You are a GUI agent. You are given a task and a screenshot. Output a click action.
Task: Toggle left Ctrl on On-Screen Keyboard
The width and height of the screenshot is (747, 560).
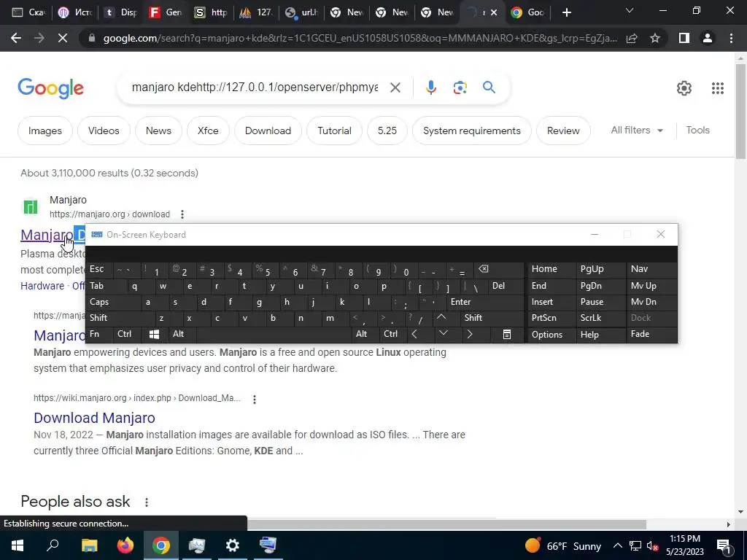pos(127,334)
